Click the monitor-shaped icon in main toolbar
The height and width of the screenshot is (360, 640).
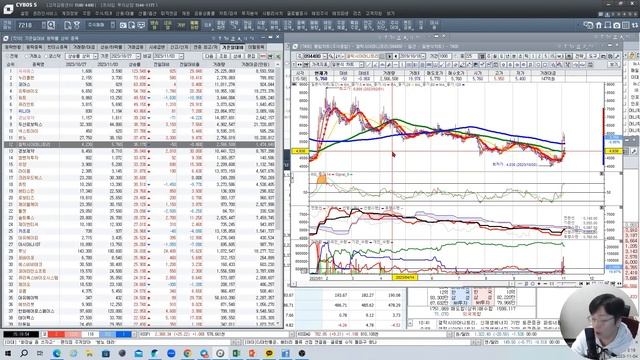tap(141, 25)
